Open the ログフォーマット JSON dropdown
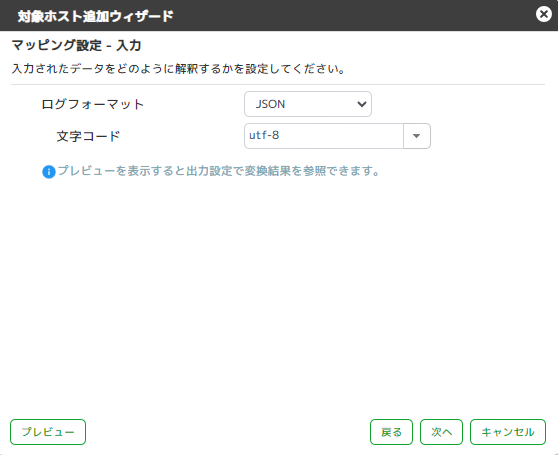This screenshot has width=558, height=455. [x=308, y=104]
